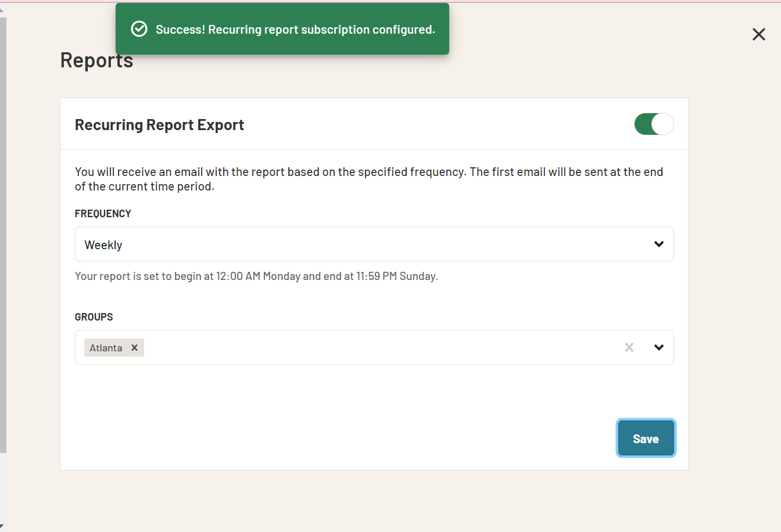Clear all selected groups with the gray X
This screenshot has width=781, height=532.
click(x=629, y=347)
